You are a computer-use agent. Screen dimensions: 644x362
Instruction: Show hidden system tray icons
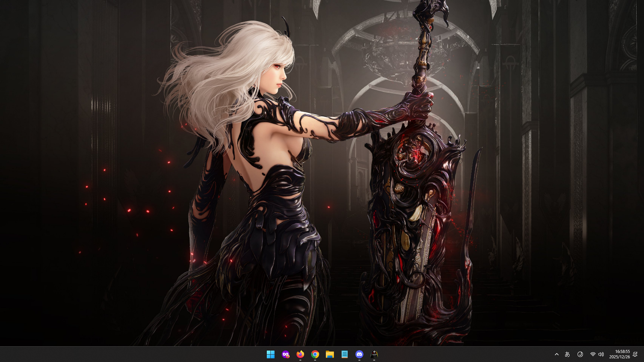tap(556, 354)
